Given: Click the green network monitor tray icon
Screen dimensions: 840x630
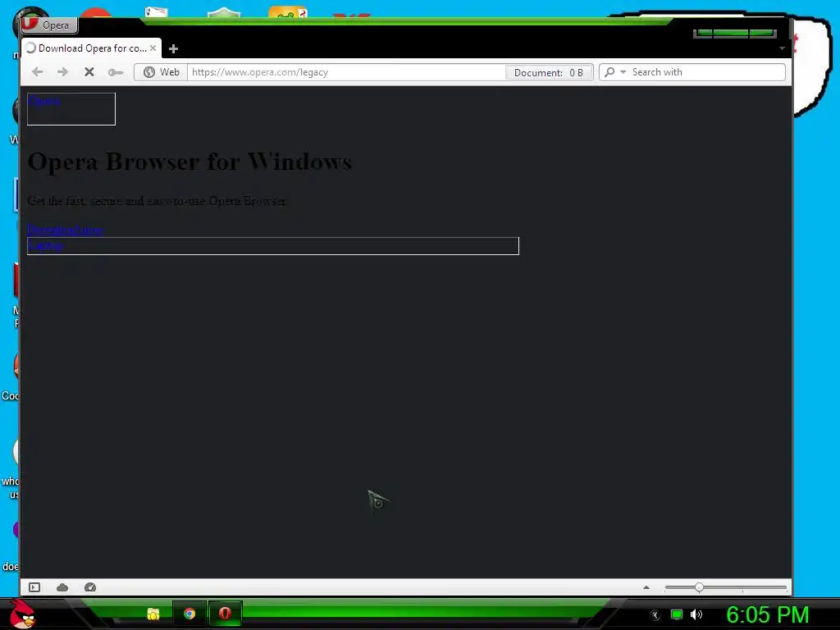Looking at the screenshot, I should click(677, 614).
